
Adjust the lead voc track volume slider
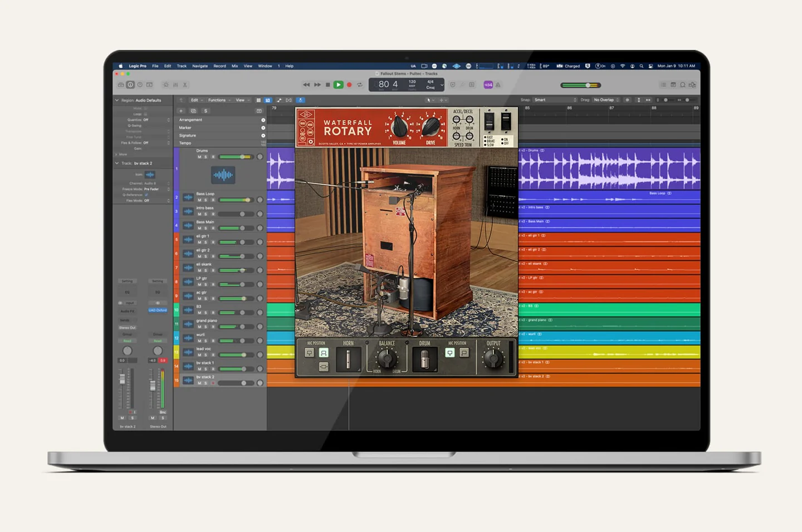click(243, 354)
